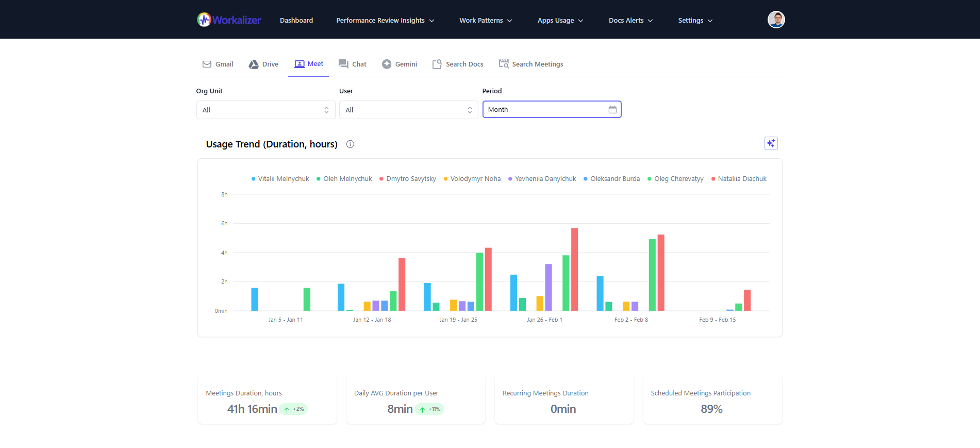980x448 pixels.
Task: Click the Chat bubble icon
Action: click(x=343, y=64)
